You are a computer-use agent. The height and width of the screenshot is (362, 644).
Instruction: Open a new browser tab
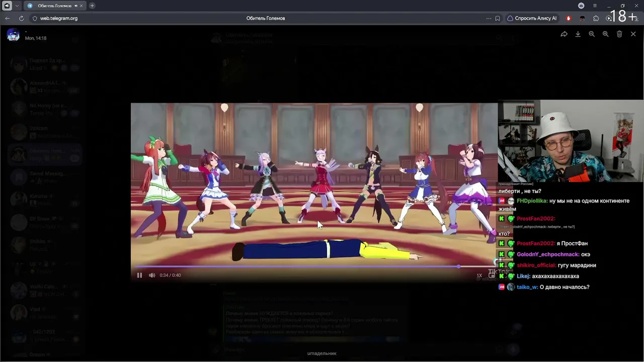tap(92, 6)
